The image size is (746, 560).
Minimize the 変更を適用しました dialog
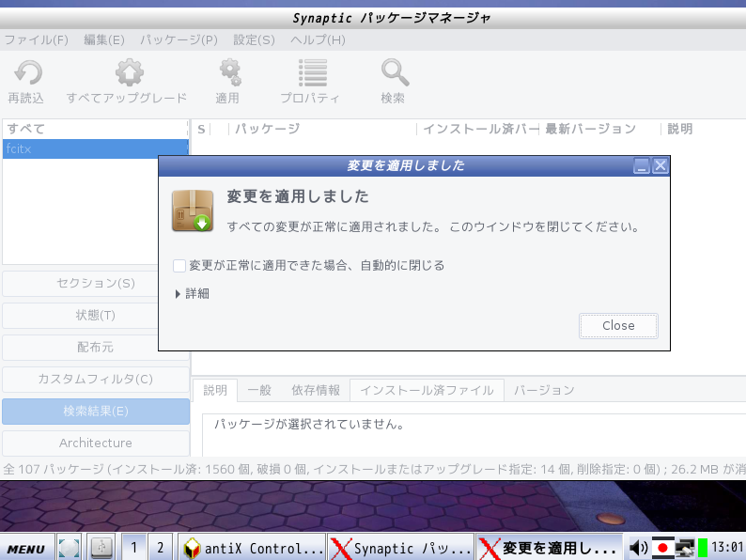point(642,166)
